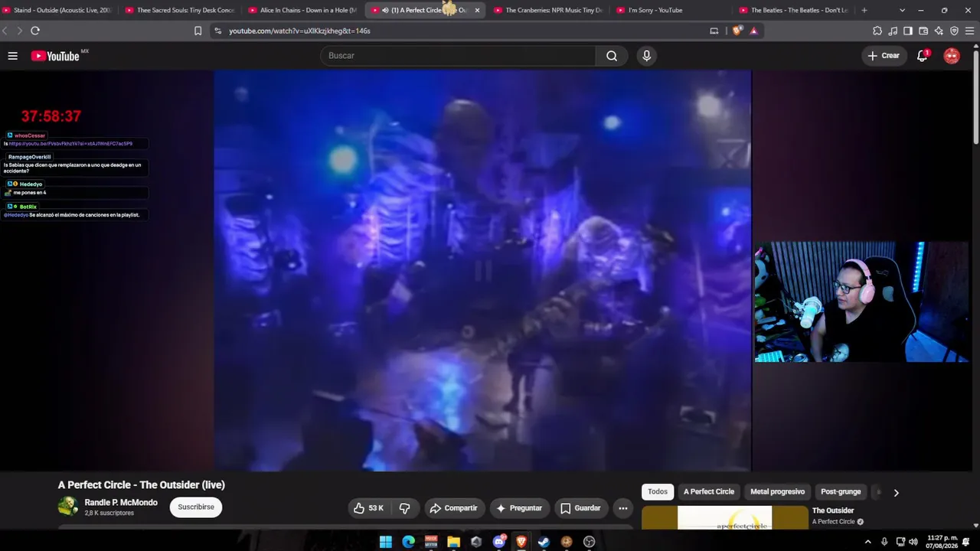Open the browser extensions puzzle icon
The width and height of the screenshot is (980, 551).
click(x=877, y=31)
